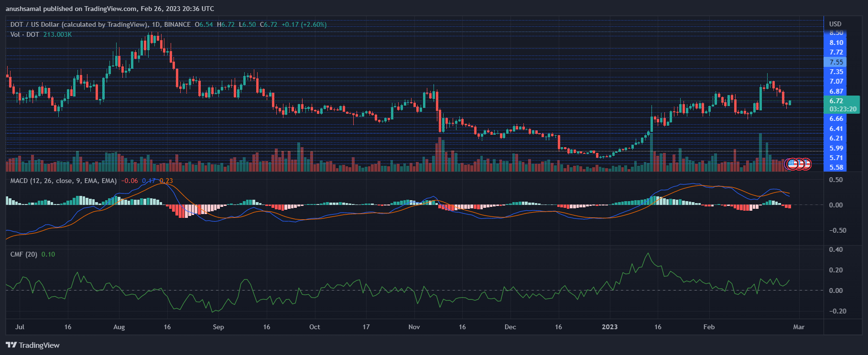Click the 8.10 horizontal line price label
The width and height of the screenshot is (868, 355).
coord(836,43)
